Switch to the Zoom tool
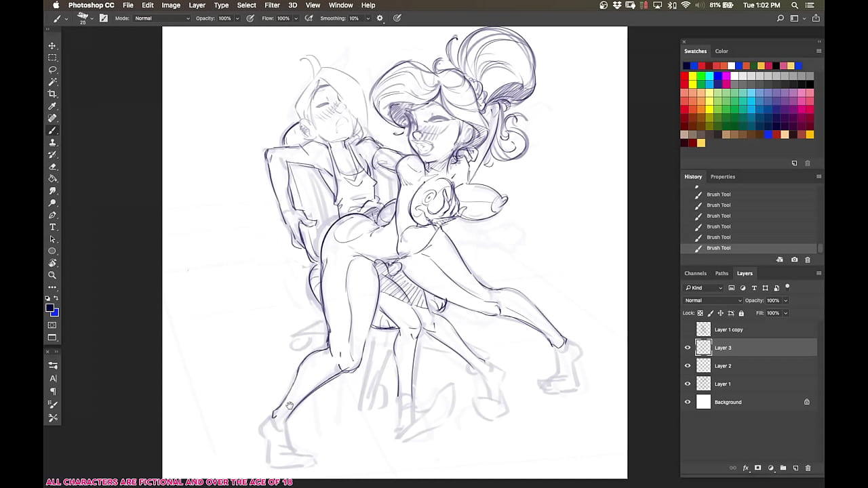Screen dimensions: 868x488 [52, 275]
